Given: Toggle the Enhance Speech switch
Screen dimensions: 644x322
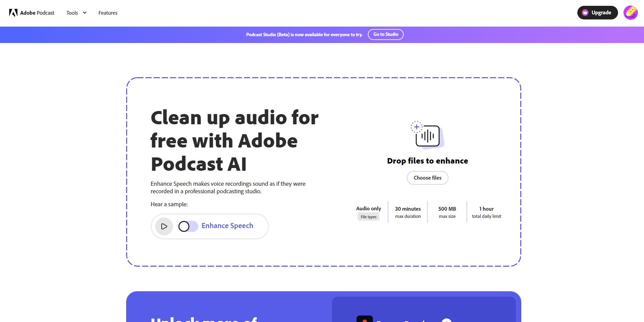Looking at the screenshot, I should coord(188,226).
